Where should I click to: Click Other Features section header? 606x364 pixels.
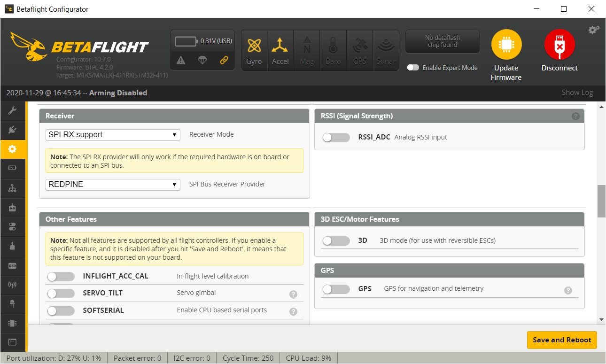pyautogui.click(x=174, y=219)
